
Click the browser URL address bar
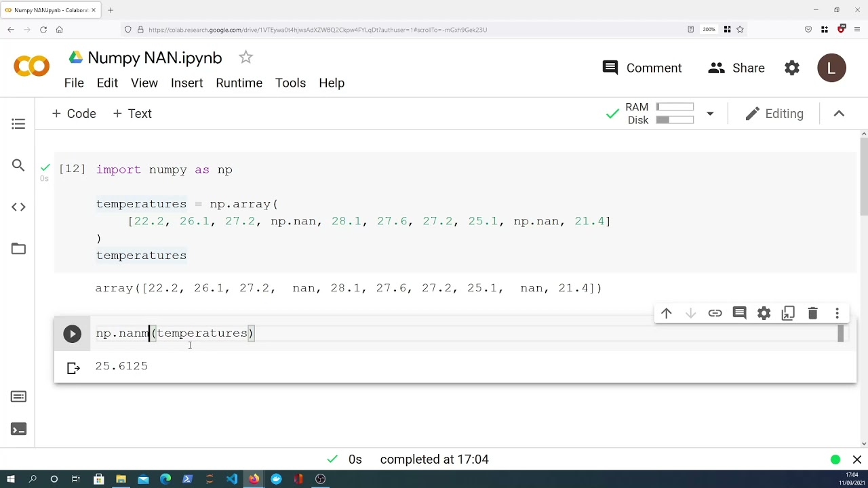coord(407,30)
